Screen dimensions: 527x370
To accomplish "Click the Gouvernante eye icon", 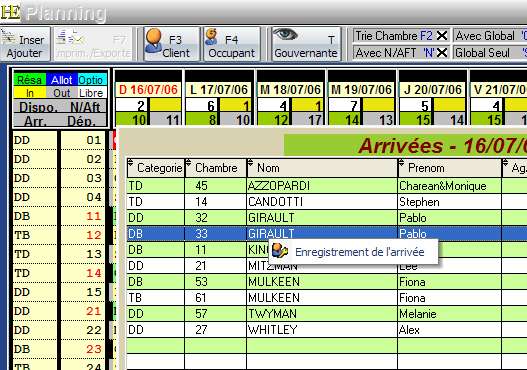I will 285,34.
